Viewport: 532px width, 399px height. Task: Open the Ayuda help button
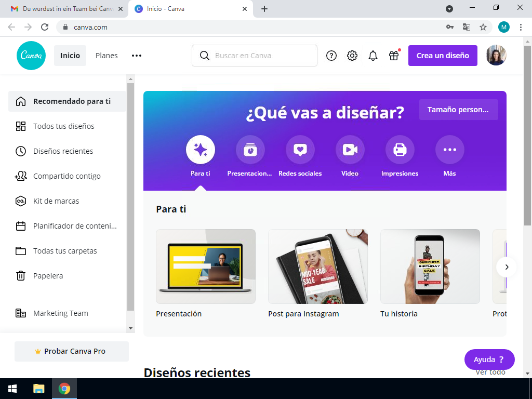tap(489, 360)
